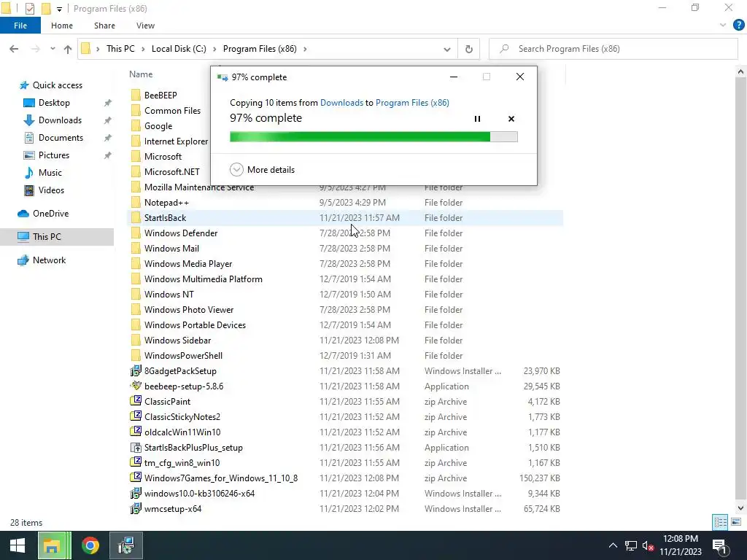Screen dimensions: 747x560
Task: Click the green copy progress bar
Action: [373, 137]
